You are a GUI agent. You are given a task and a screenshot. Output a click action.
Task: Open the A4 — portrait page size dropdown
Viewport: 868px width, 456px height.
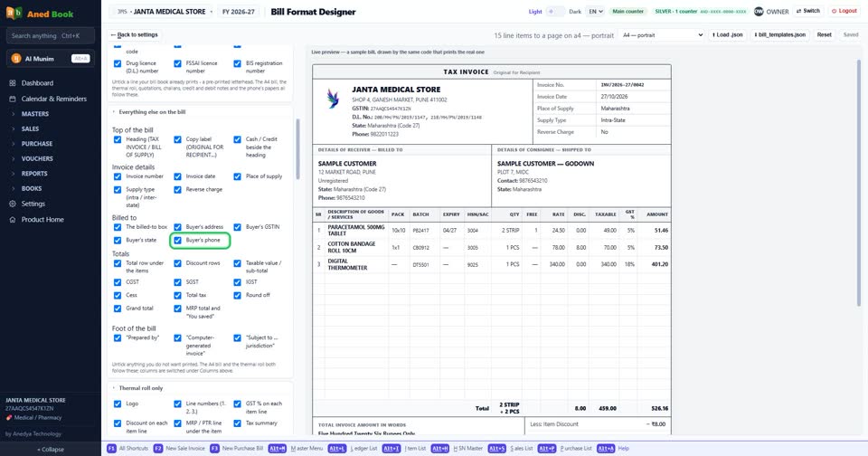[x=662, y=35]
